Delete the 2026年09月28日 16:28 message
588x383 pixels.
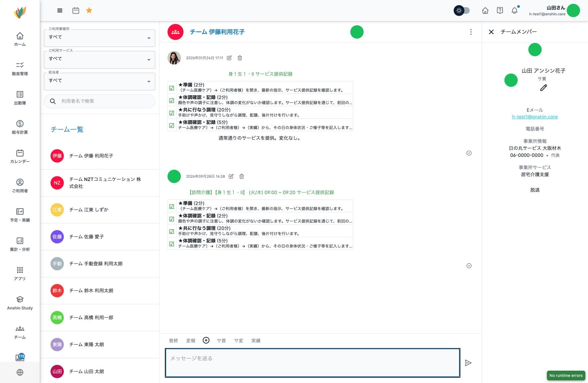click(242, 176)
